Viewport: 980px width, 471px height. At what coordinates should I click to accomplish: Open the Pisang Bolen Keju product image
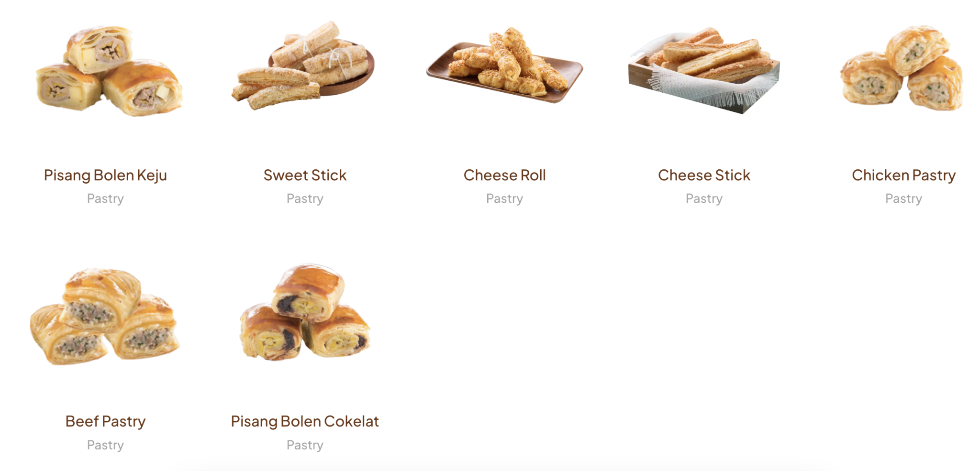click(x=109, y=71)
